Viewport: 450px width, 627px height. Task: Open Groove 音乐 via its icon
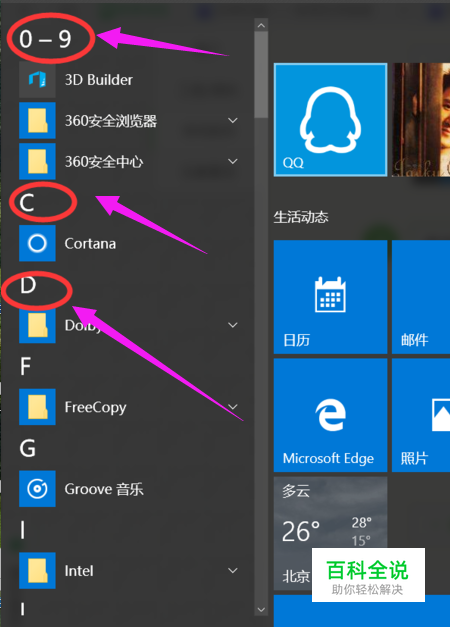tap(37, 489)
